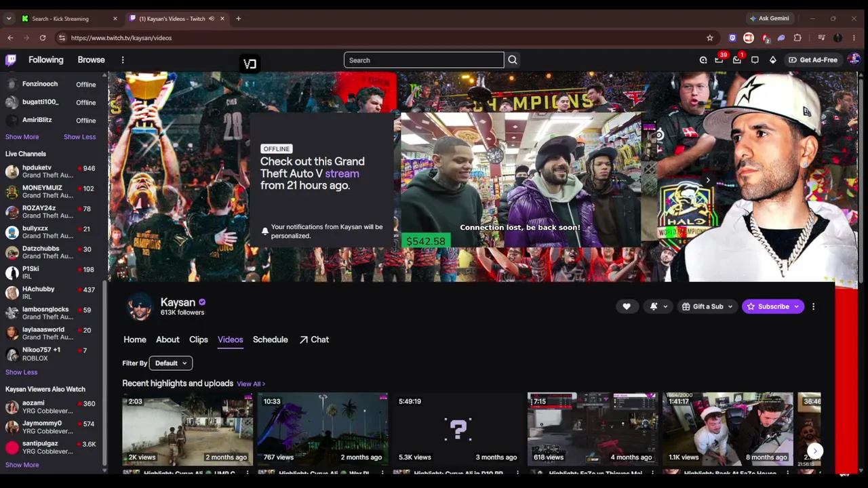Click the browser address bar URL
The width and height of the screenshot is (868, 488).
coord(121,38)
